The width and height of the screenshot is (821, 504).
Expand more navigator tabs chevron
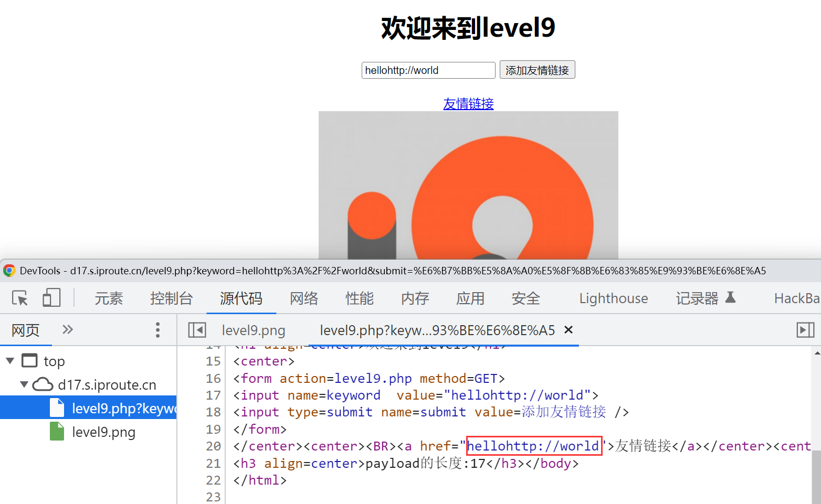68,330
